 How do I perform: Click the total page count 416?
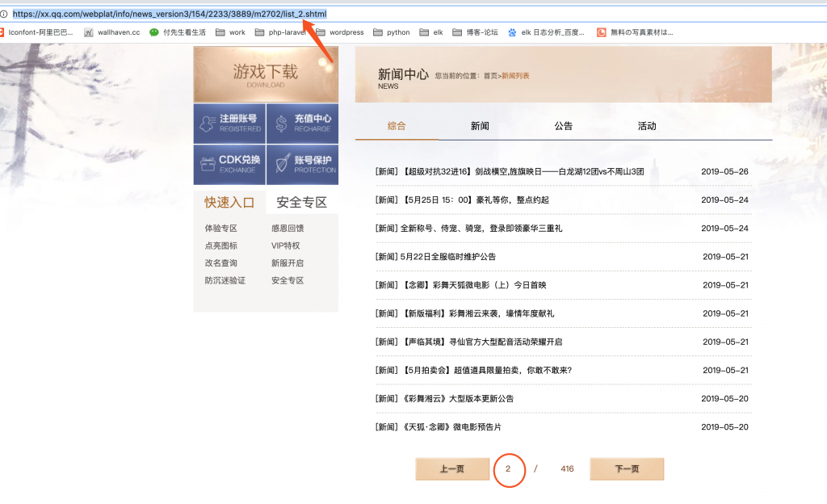(x=567, y=468)
